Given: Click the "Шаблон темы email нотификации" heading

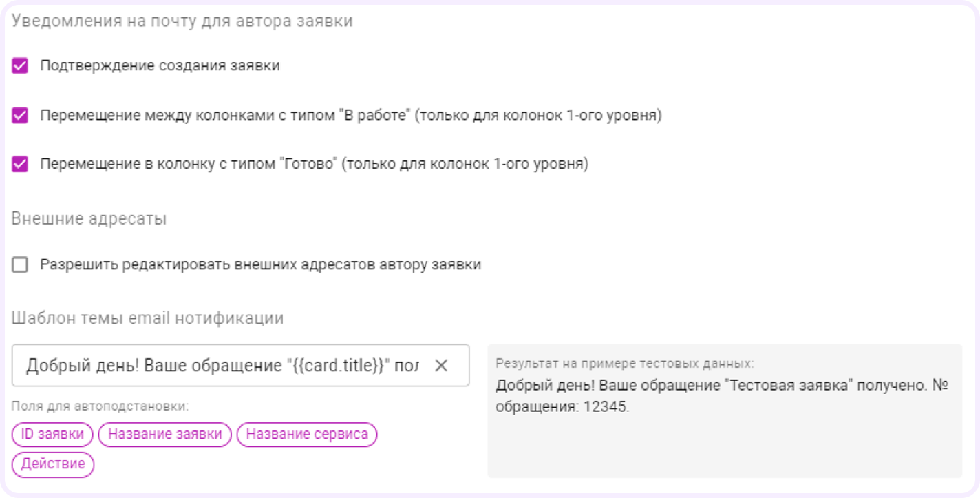Looking at the screenshot, I should coord(147,318).
